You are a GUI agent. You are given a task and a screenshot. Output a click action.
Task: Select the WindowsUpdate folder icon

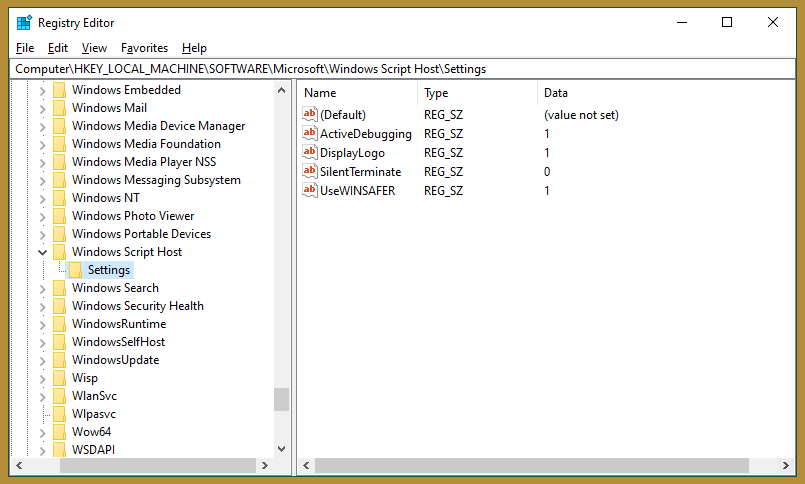point(59,360)
